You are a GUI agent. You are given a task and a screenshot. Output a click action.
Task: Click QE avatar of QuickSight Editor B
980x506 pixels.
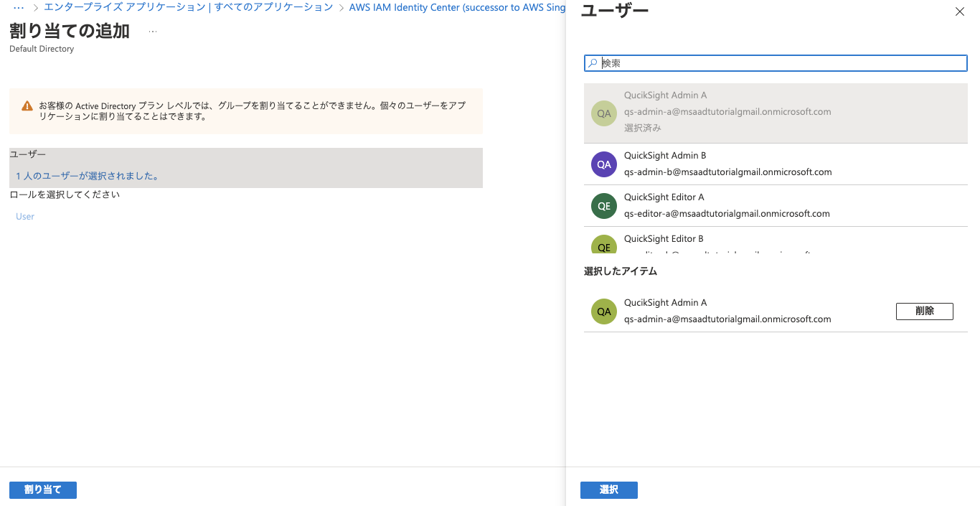click(604, 244)
